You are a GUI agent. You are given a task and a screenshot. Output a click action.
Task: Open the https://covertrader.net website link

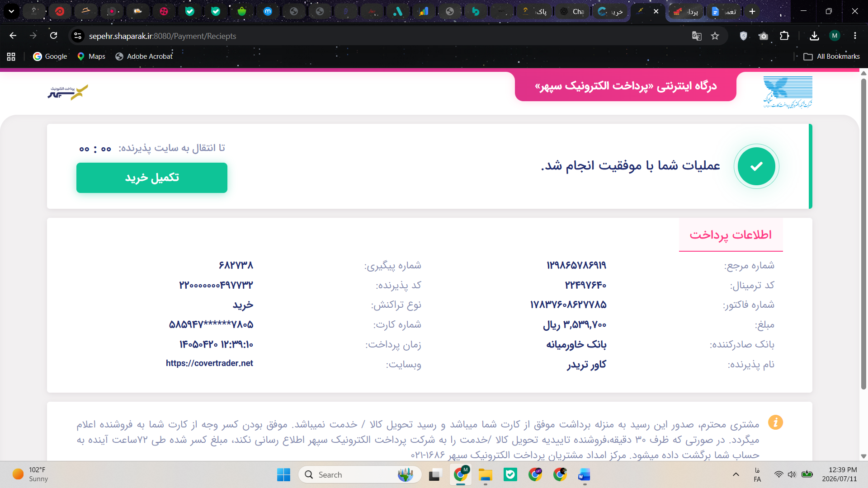(209, 363)
